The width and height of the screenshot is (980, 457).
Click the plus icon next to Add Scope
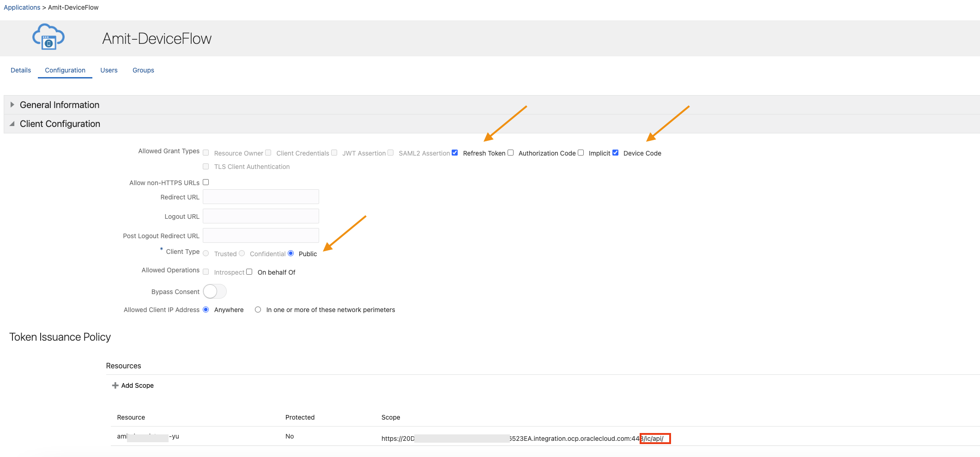[115, 385]
